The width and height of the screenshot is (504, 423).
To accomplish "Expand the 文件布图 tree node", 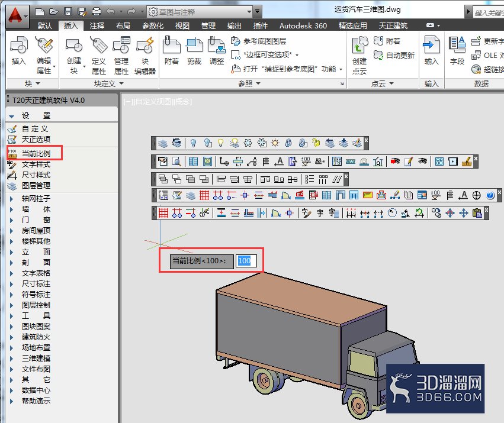I will (x=12, y=369).
